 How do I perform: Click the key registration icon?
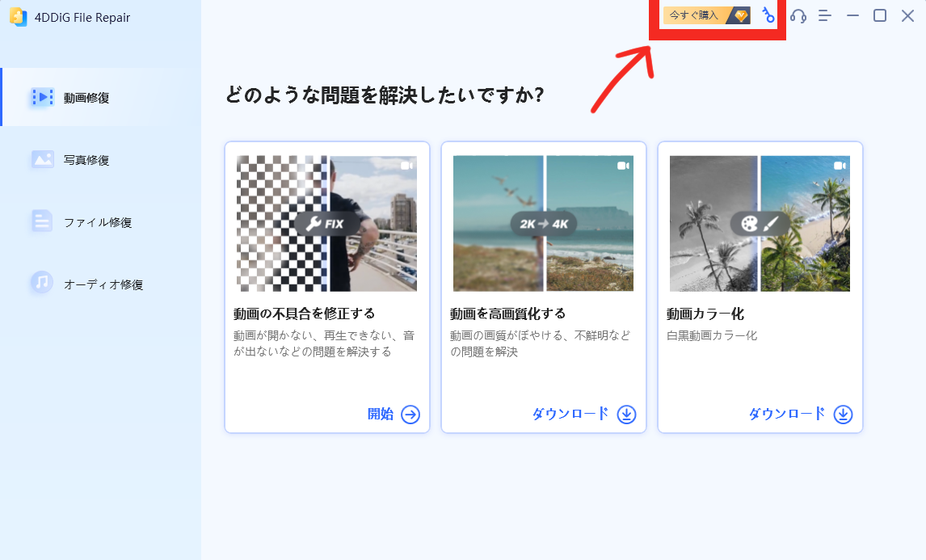[x=768, y=15]
